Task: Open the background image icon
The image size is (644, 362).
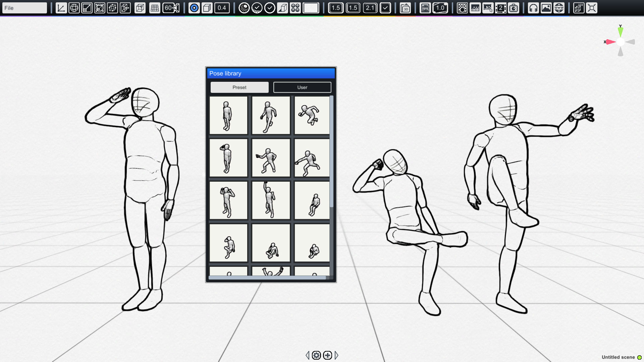Action: 546,8
